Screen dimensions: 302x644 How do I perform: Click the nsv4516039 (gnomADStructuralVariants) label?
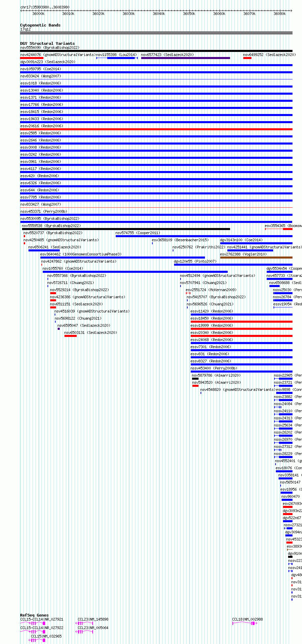[92, 311]
